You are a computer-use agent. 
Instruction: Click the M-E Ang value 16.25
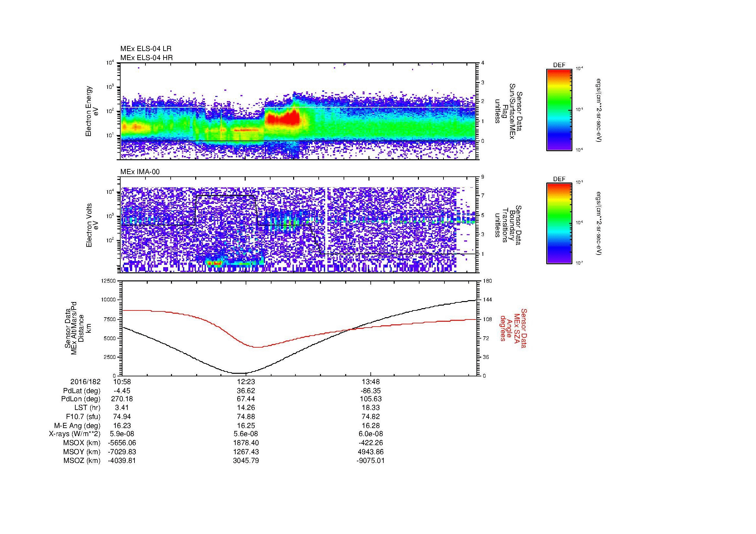tap(246, 426)
